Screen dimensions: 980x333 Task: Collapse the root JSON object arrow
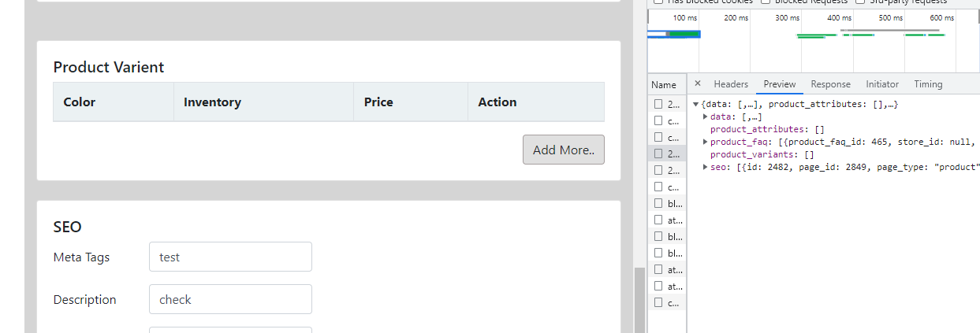696,105
